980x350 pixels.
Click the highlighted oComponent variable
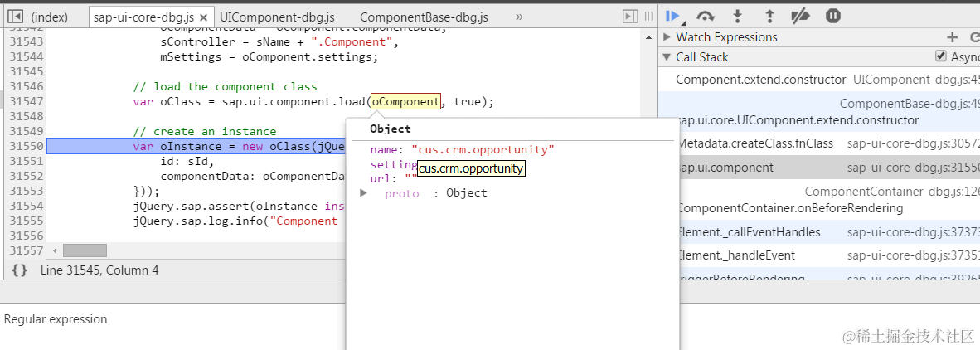405,101
